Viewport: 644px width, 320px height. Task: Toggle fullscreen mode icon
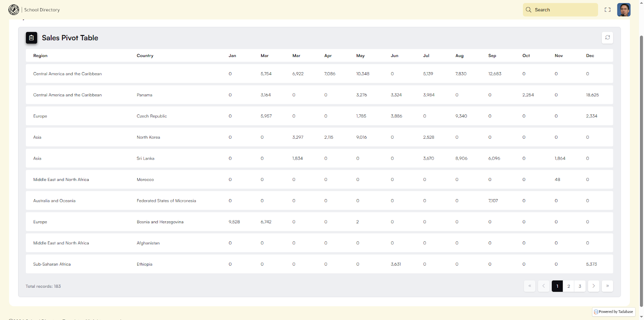tap(607, 10)
